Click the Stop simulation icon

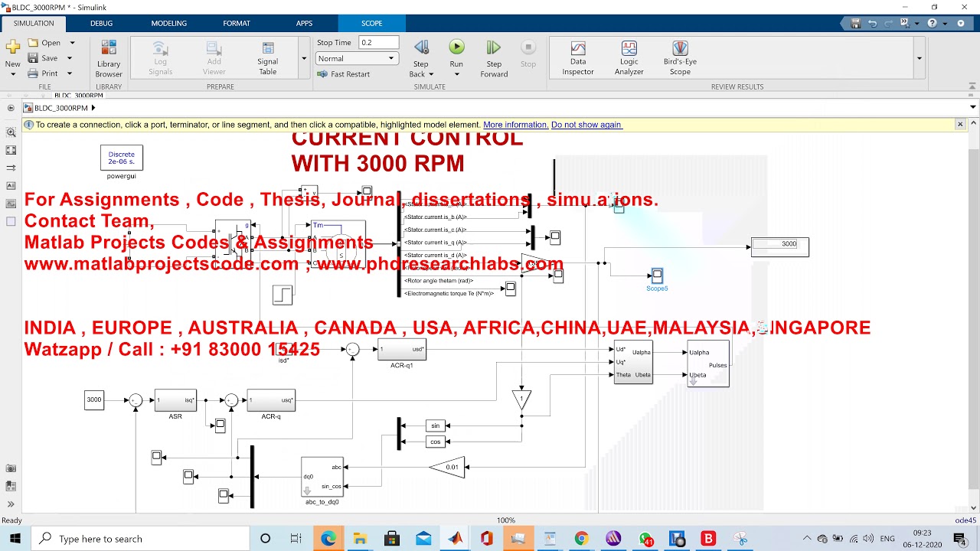[x=528, y=47]
